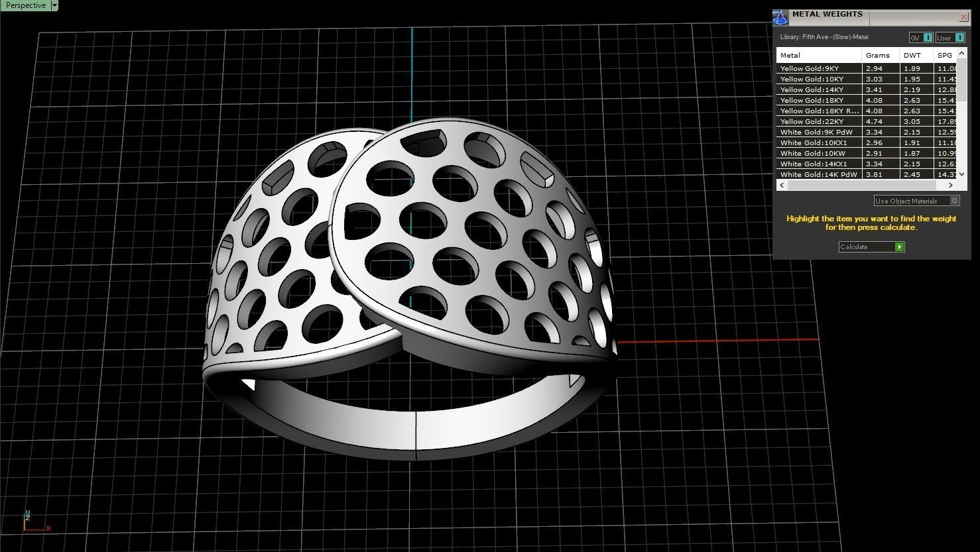Screen dimensions: 980x552
Task: Click the 2.94 grams cell
Action: point(881,68)
